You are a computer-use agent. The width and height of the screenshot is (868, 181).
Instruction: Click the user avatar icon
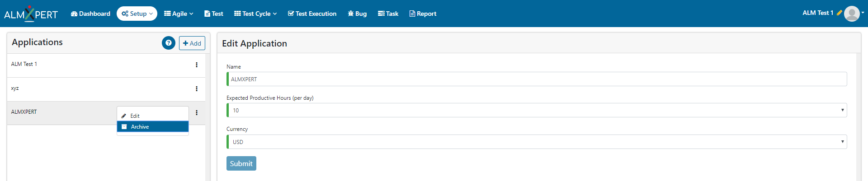852,14
